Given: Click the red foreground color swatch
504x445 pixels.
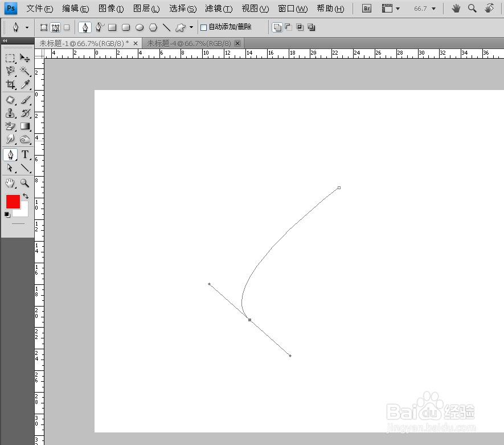Looking at the screenshot, I should (13, 202).
